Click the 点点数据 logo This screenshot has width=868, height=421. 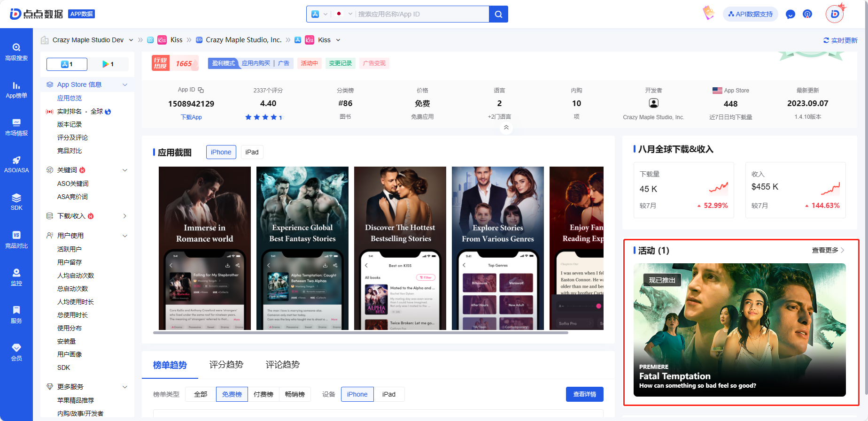37,14
